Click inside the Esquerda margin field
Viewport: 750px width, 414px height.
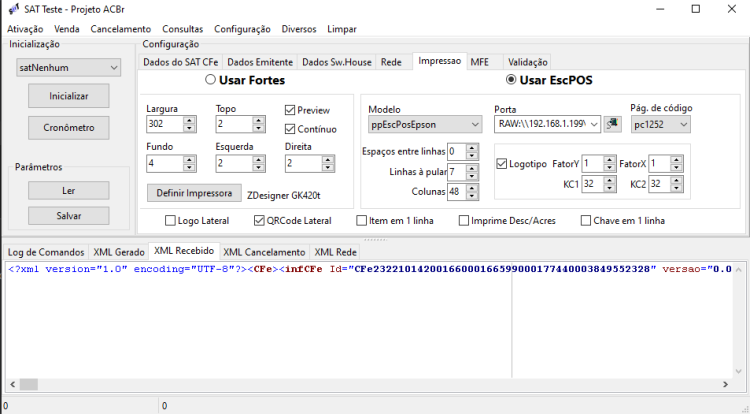[x=234, y=163]
